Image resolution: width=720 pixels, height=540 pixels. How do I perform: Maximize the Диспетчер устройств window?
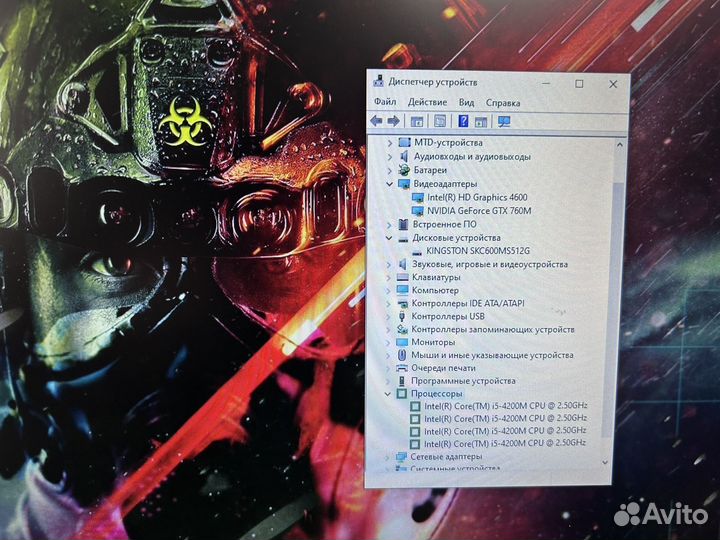tap(579, 84)
